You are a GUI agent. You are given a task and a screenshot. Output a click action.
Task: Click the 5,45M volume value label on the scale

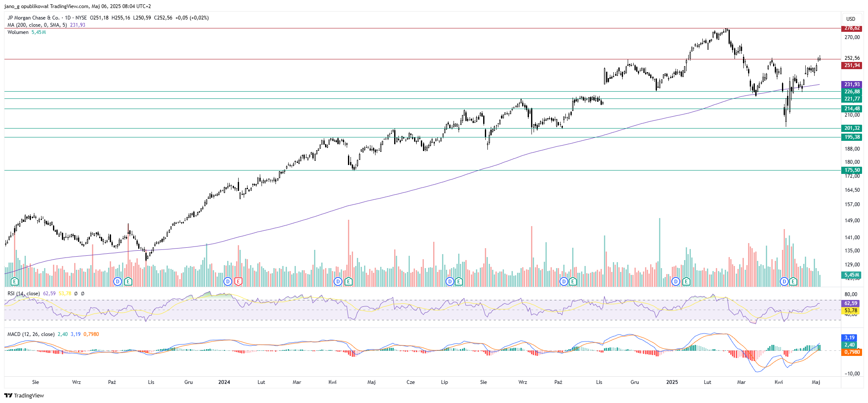[852, 275]
